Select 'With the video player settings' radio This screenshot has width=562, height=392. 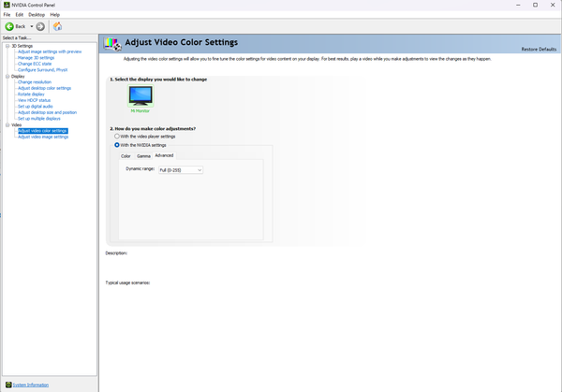tap(117, 137)
